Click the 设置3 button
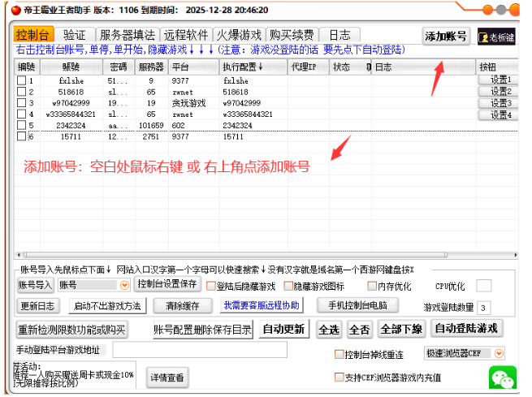The height and width of the screenshot is (397, 532). (x=499, y=103)
